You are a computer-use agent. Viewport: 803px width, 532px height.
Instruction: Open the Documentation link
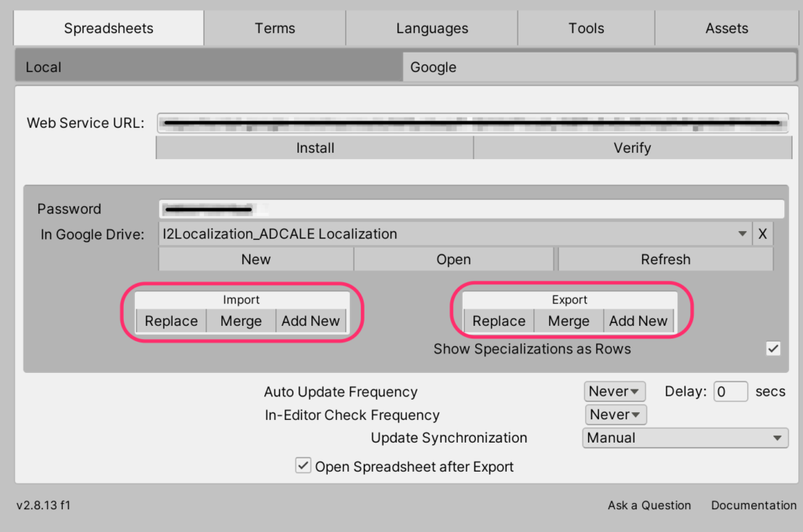coord(753,505)
